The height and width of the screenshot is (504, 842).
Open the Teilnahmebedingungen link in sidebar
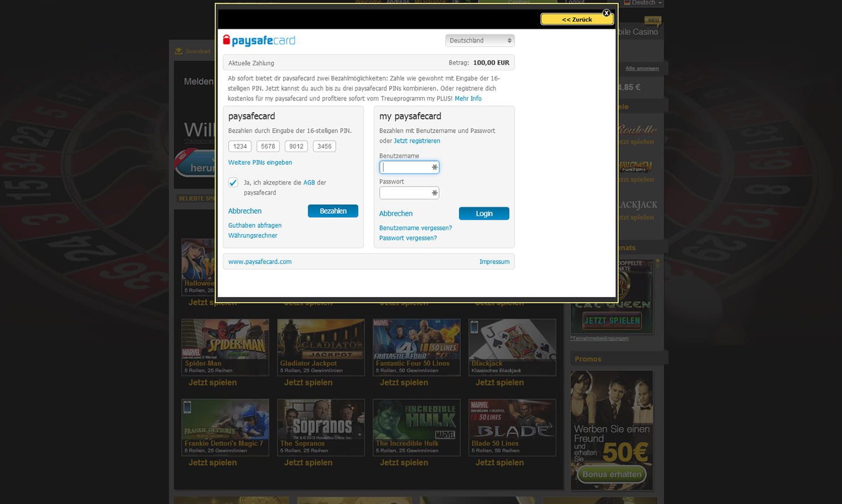coord(599,338)
